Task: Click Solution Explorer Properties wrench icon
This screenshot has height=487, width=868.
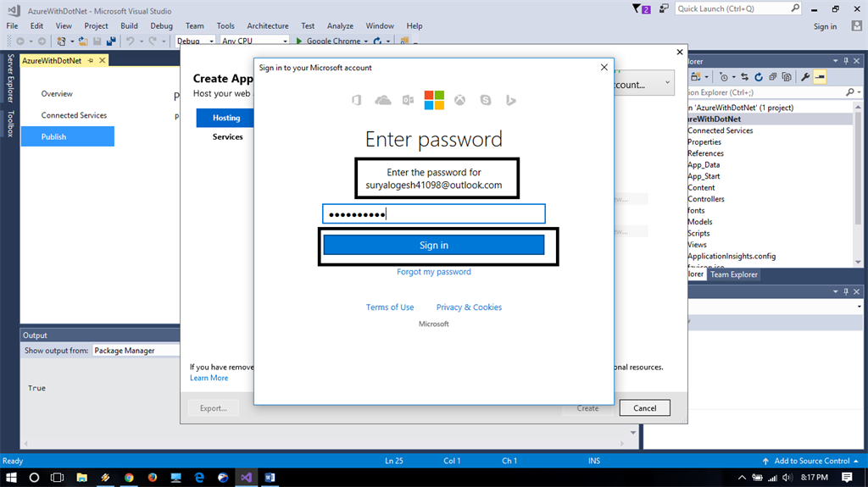Action: [805, 77]
